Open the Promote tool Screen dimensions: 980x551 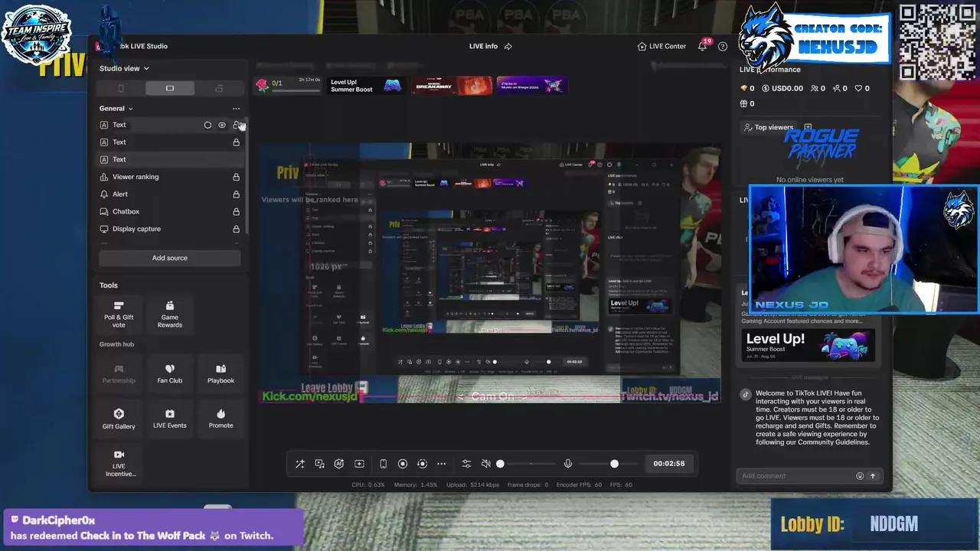pyautogui.click(x=221, y=419)
